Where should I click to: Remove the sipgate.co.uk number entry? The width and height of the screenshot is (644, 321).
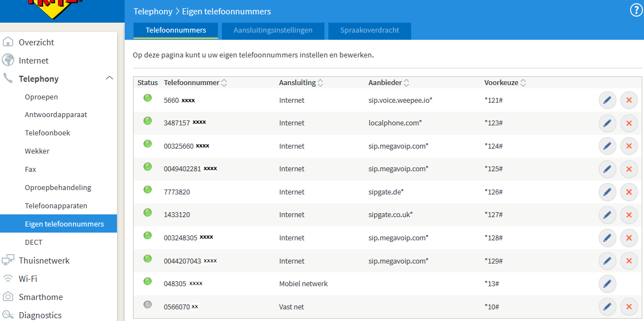629,215
